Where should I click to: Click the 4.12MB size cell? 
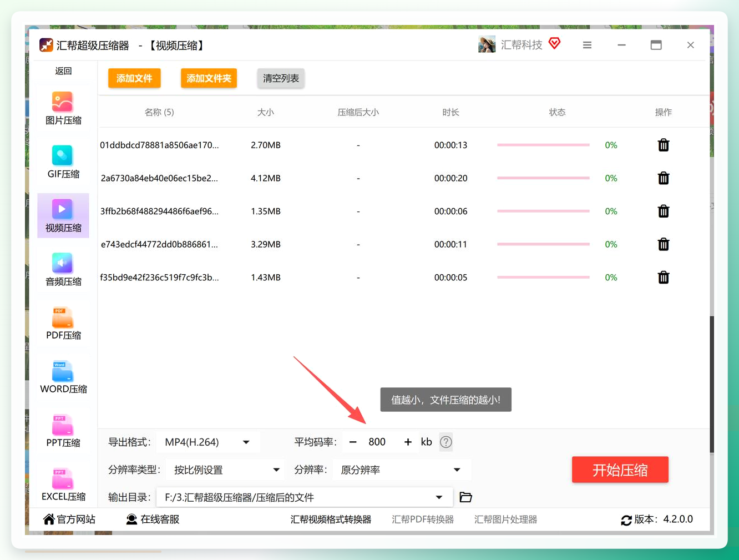tap(266, 178)
